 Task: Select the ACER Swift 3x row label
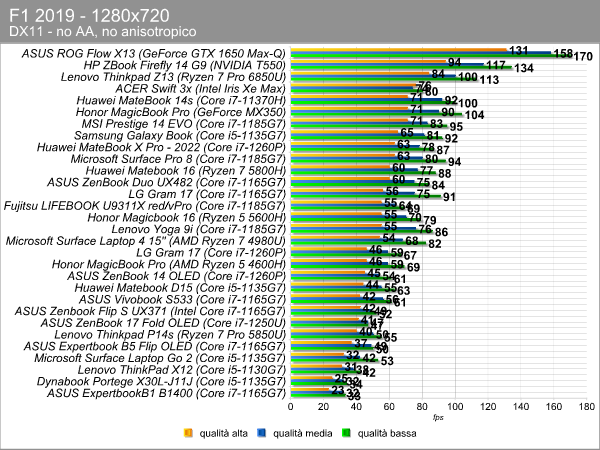pos(201,89)
